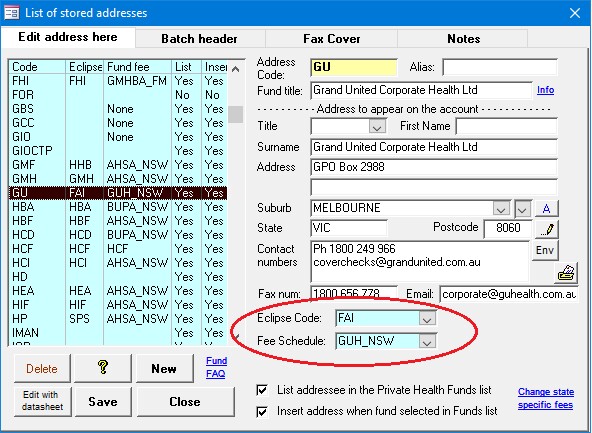
Task: Select the highlighted GU row
Action: pos(118,193)
